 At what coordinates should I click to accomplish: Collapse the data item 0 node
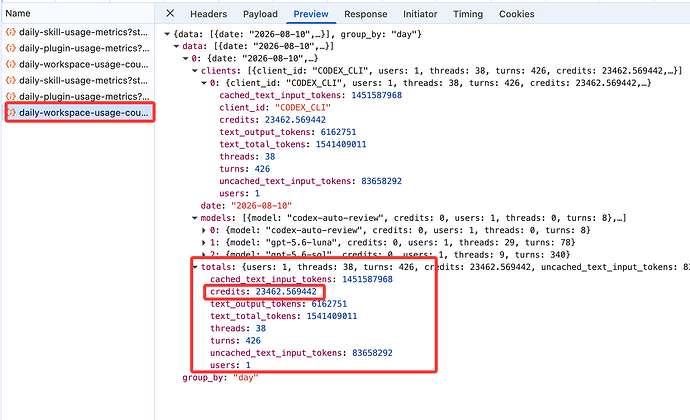pyautogui.click(x=186, y=59)
